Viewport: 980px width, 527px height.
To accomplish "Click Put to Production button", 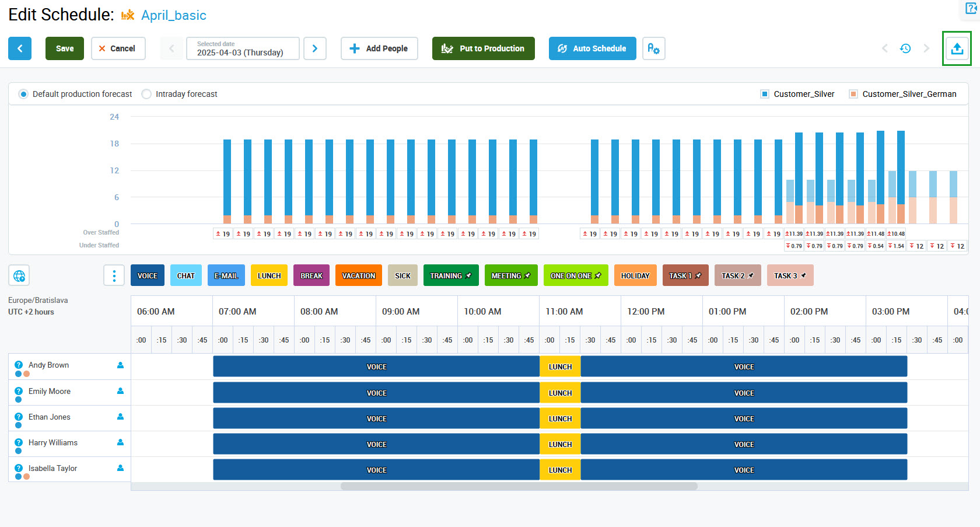I will pos(483,48).
